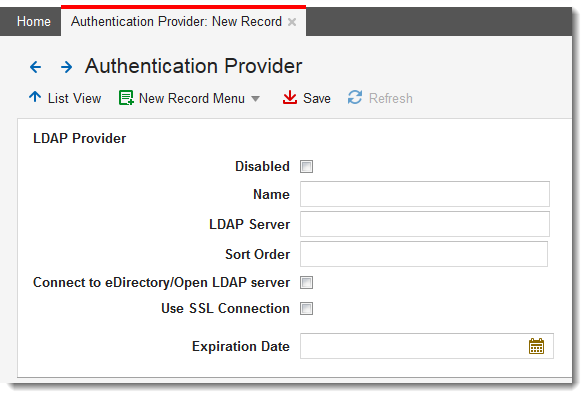Click the List View up-arrow icon
The image size is (587, 398).
coord(35,97)
